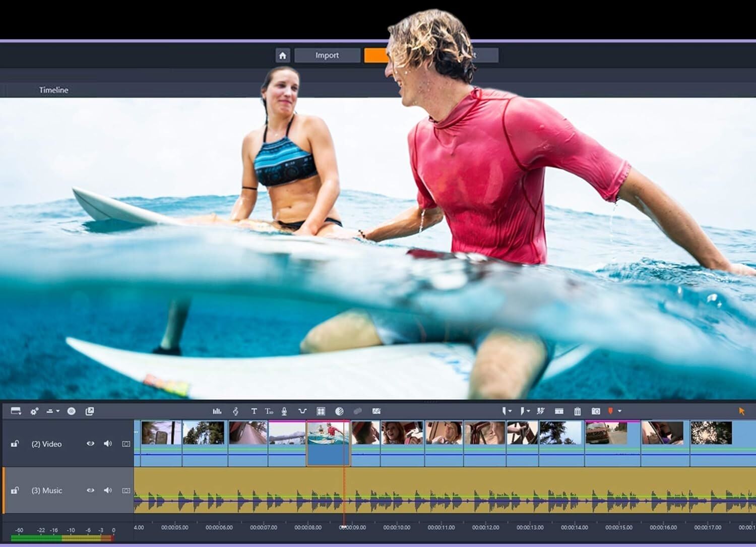This screenshot has width=756, height=547.
Task: Go to the Import section
Action: click(327, 55)
